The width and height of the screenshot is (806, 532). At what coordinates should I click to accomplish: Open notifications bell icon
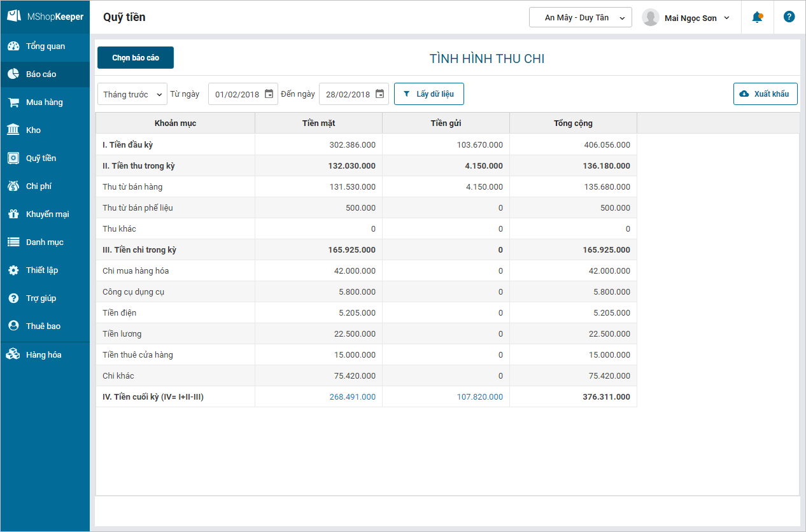tap(757, 17)
